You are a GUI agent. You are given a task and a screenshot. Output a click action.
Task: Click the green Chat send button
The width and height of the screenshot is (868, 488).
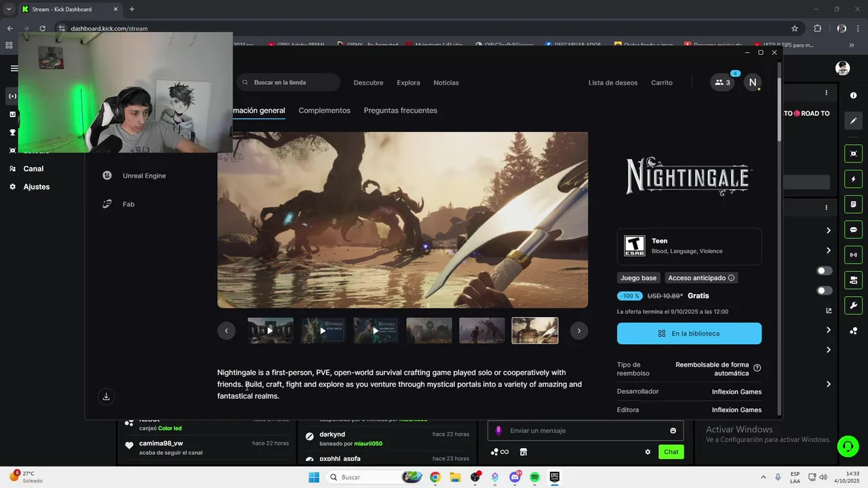(x=671, y=452)
